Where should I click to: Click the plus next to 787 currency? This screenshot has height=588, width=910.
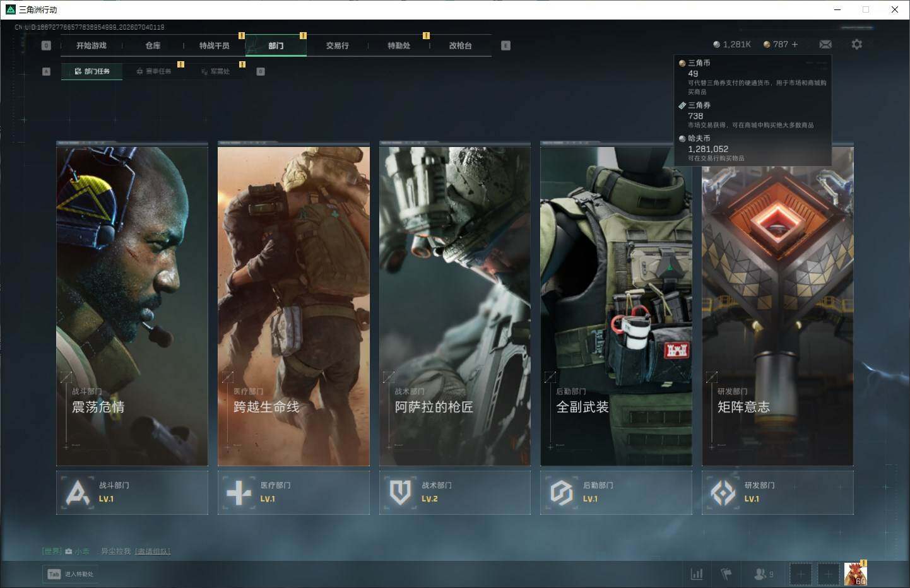tap(795, 44)
